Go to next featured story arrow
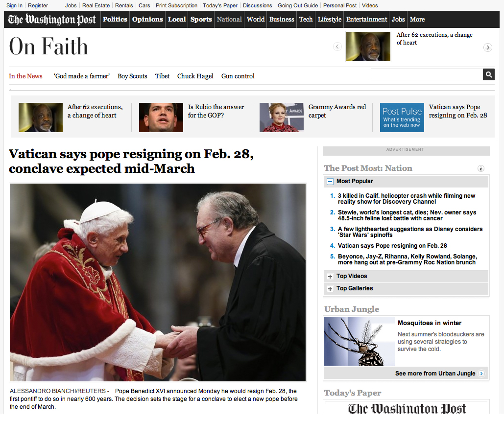The height and width of the screenshot is (422, 504). 488,47
